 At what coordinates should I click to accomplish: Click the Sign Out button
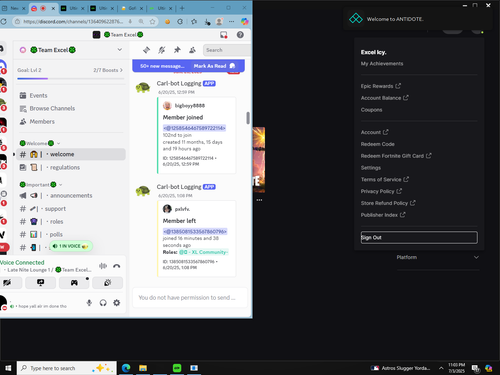pos(419,238)
